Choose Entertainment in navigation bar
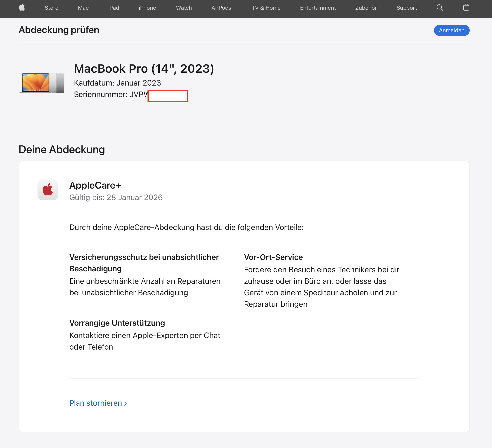The width and height of the screenshot is (492, 448). click(x=318, y=8)
